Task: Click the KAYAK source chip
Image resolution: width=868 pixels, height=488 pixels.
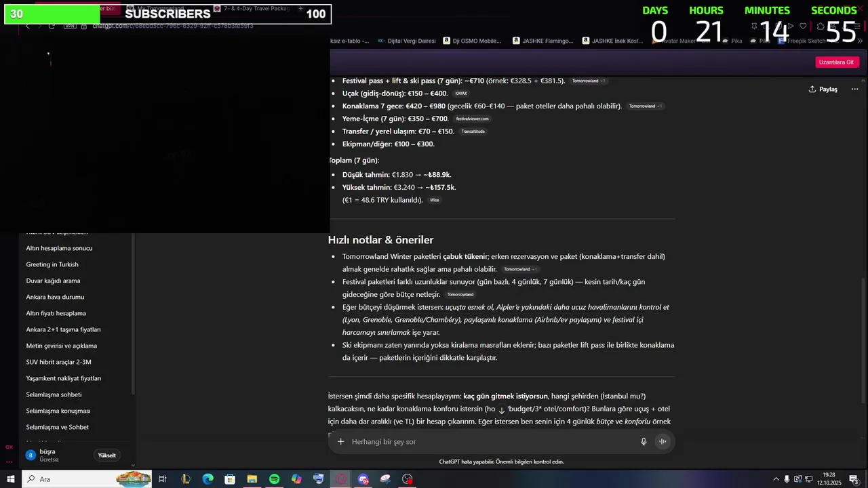Action: tap(461, 94)
